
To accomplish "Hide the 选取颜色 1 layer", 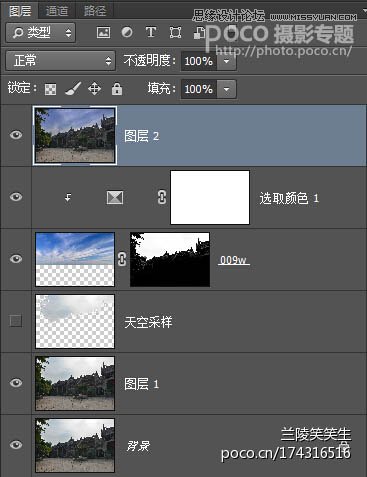I will click(16, 197).
